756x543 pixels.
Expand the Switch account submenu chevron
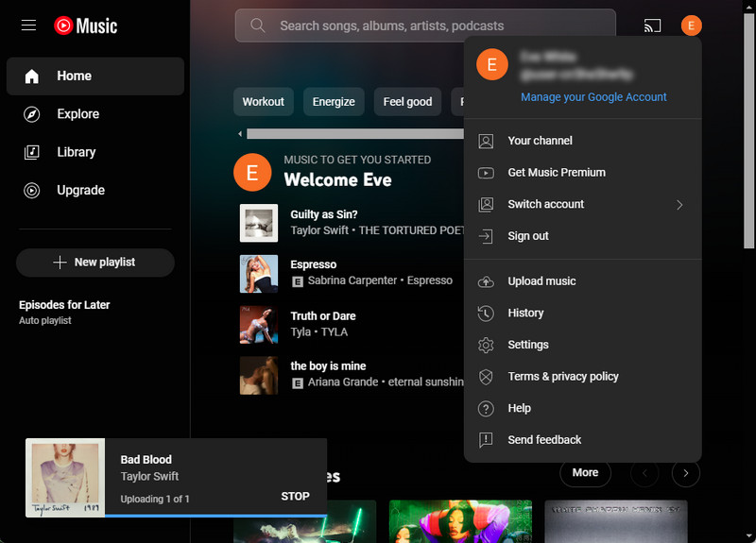pyautogui.click(x=679, y=205)
